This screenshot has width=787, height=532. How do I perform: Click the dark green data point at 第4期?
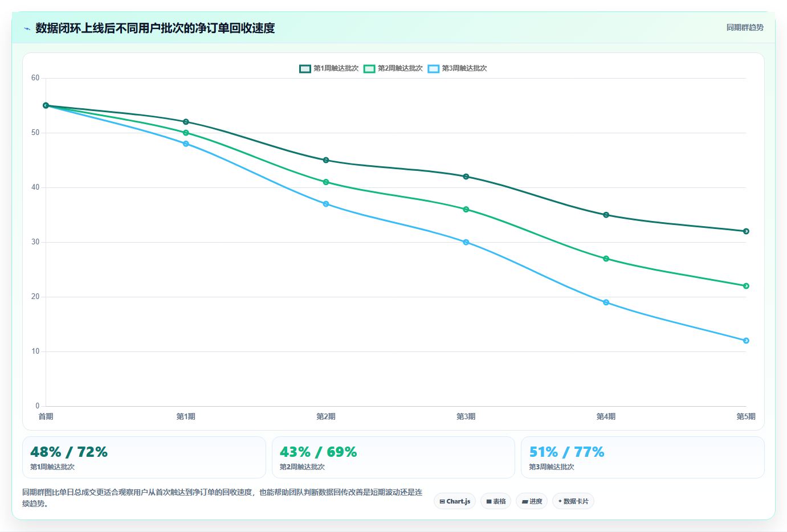606,215
